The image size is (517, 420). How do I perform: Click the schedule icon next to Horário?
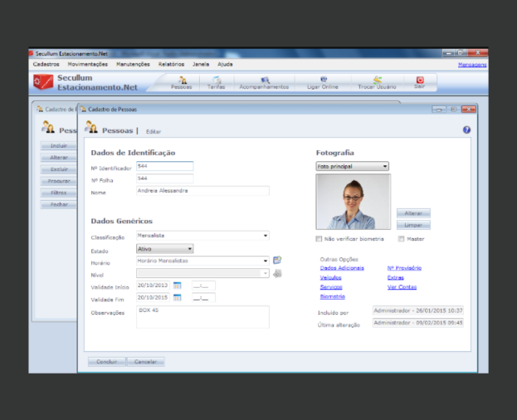[x=277, y=260]
